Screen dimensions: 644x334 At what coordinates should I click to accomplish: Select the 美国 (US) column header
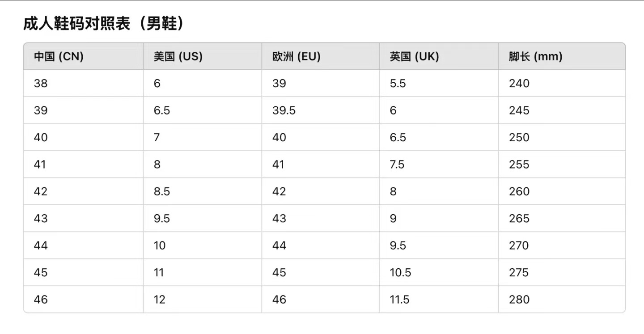(178, 57)
